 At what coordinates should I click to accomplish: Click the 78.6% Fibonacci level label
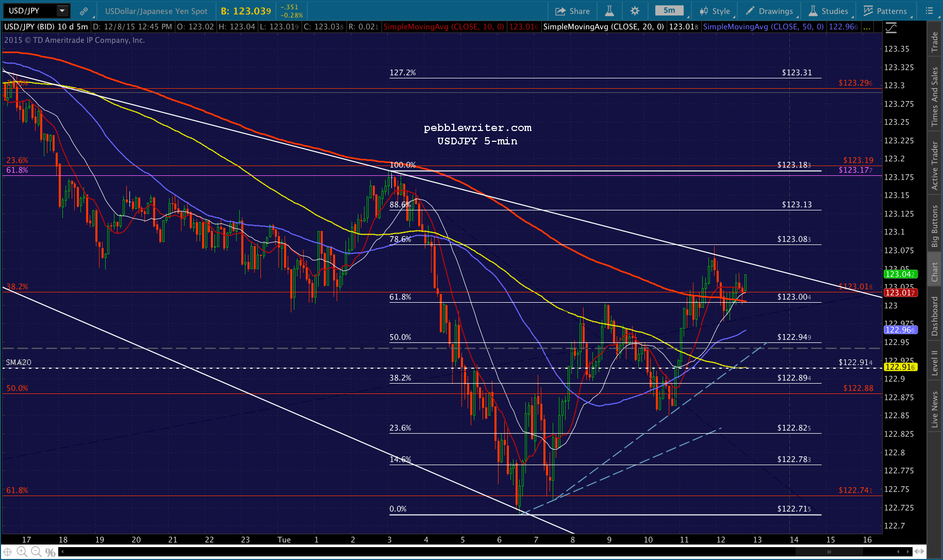pos(401,239)
